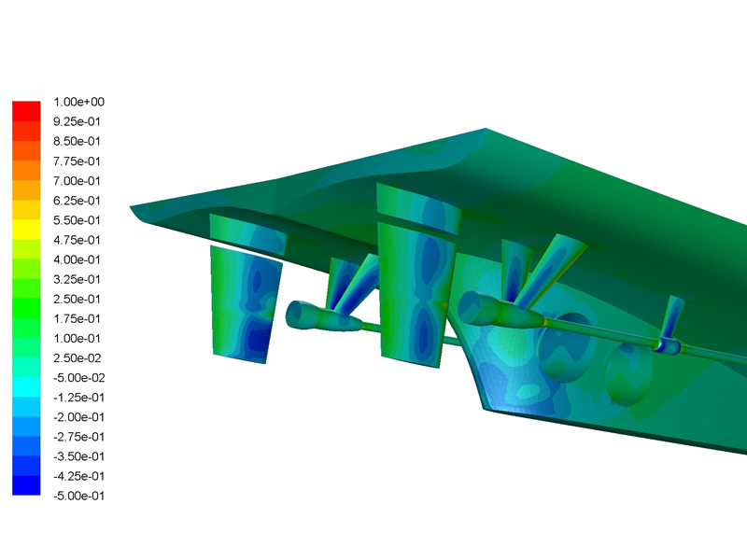Click the red top band of colorbar

(x=26, y=111)
